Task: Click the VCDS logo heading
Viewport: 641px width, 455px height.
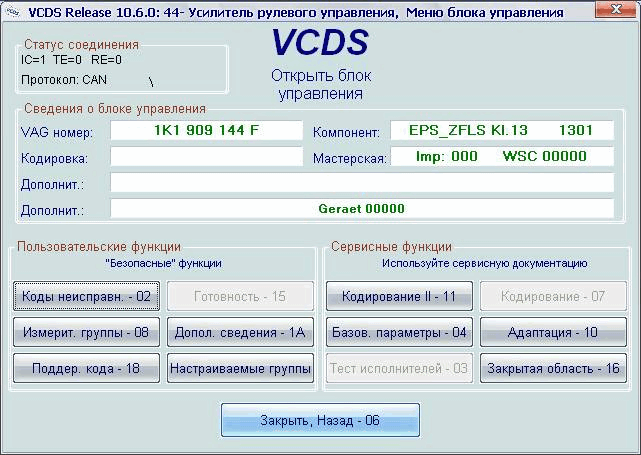Action: tap(320, 42)
